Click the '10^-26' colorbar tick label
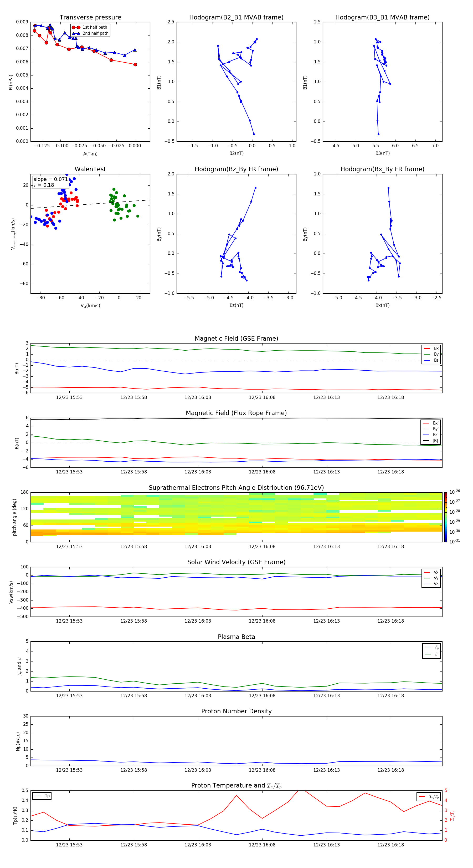The image size is (473, 868). [454, 492]
